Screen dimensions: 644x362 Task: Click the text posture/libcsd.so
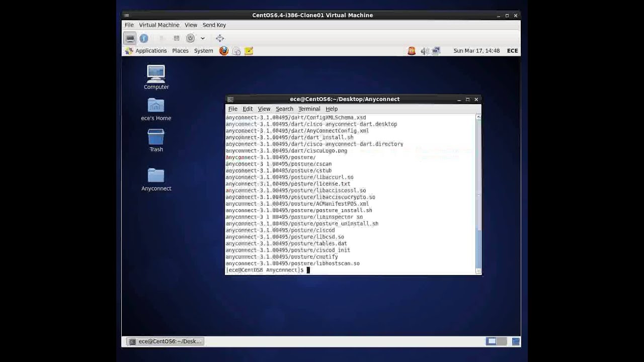pos(317,237)
